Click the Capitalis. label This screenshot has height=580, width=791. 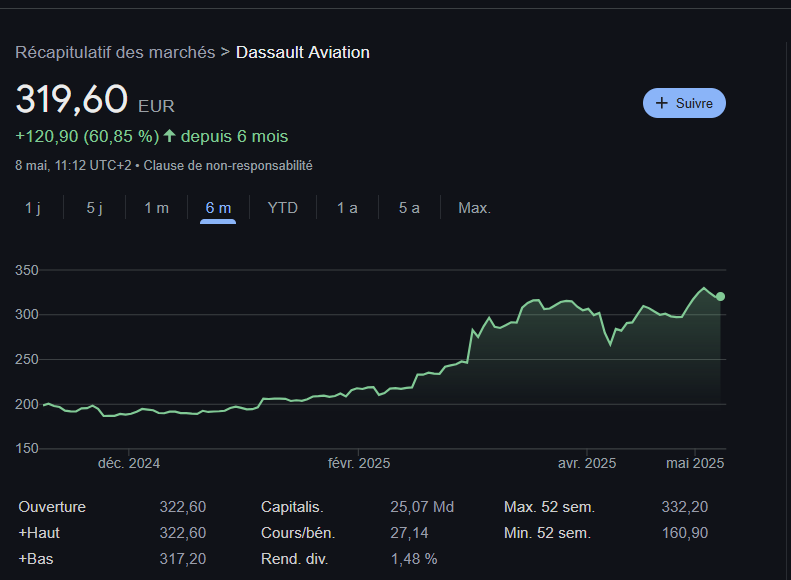[292, 507]
